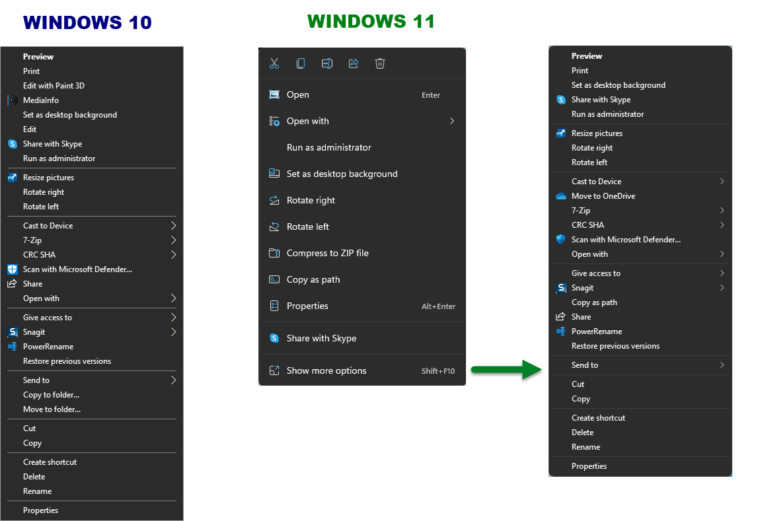This screenshot has width=768, height=521.
Task: Click the Copy icon in Windows 11 menu toolbar
Action: [301, 63]
